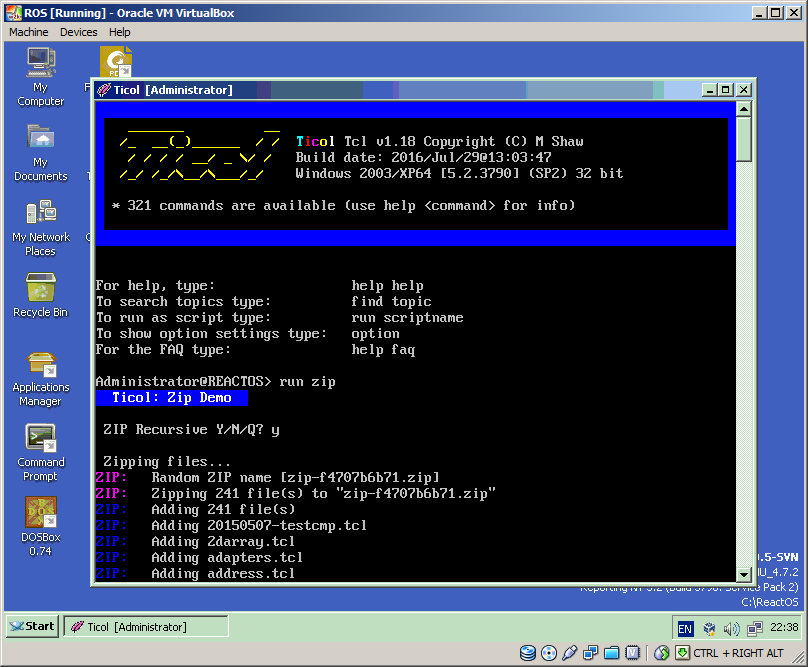Viewport: 808px width, 667px height.
Task: Click the 'run zip' command text
Action: pyautogui.click(x=307, y=381)
